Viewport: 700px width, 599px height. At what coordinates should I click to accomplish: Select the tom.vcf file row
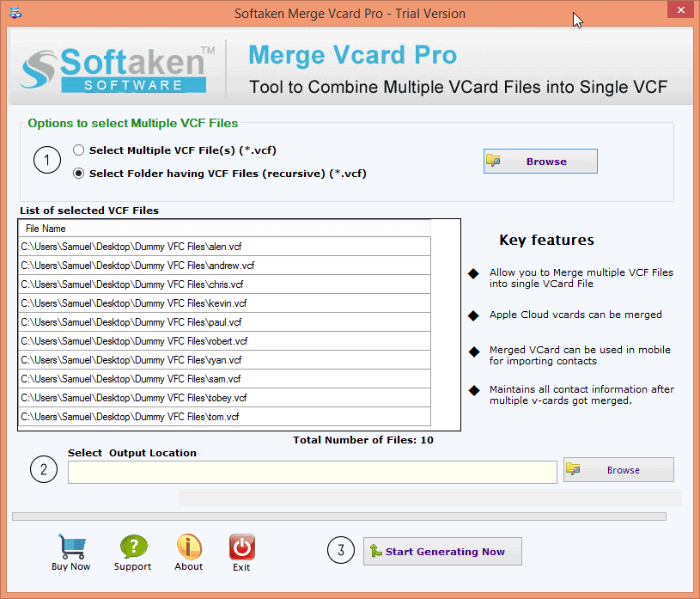[x=224, y=417]
